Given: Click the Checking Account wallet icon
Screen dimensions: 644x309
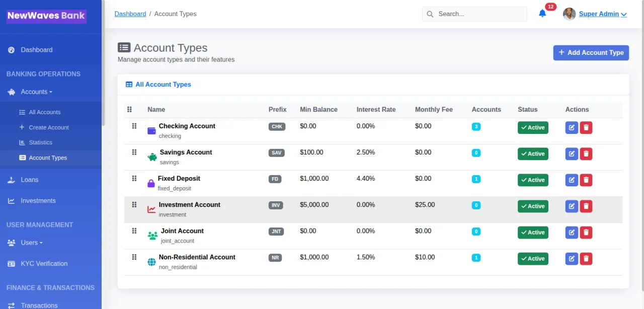Looking at the screenshot, I should coord(151,131).
